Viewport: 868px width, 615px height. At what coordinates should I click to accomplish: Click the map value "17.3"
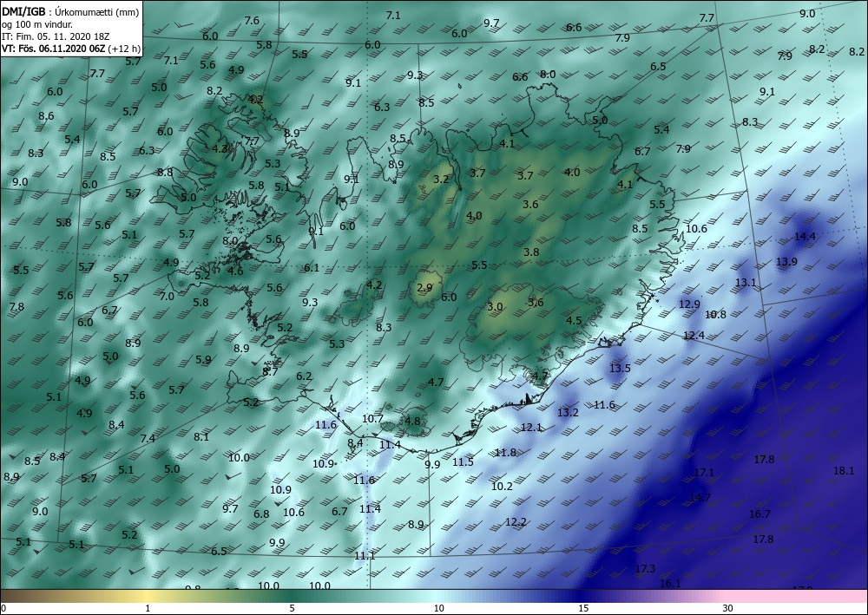click(x=645, y=569)
